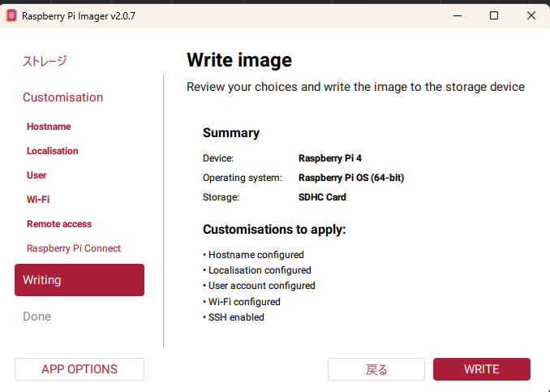
Task: Click Raspberry Pi OS (64-bit) value
Action: click(351, 178)
